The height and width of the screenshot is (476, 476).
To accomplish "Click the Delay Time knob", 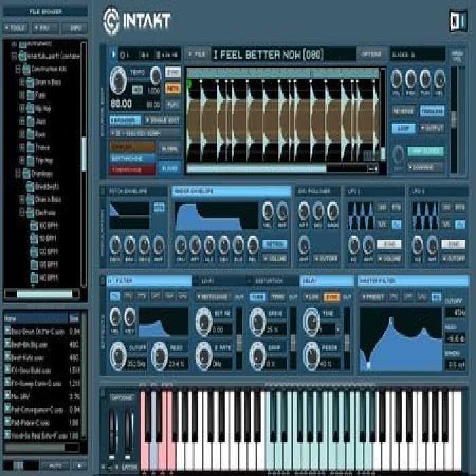I will 311,322.
